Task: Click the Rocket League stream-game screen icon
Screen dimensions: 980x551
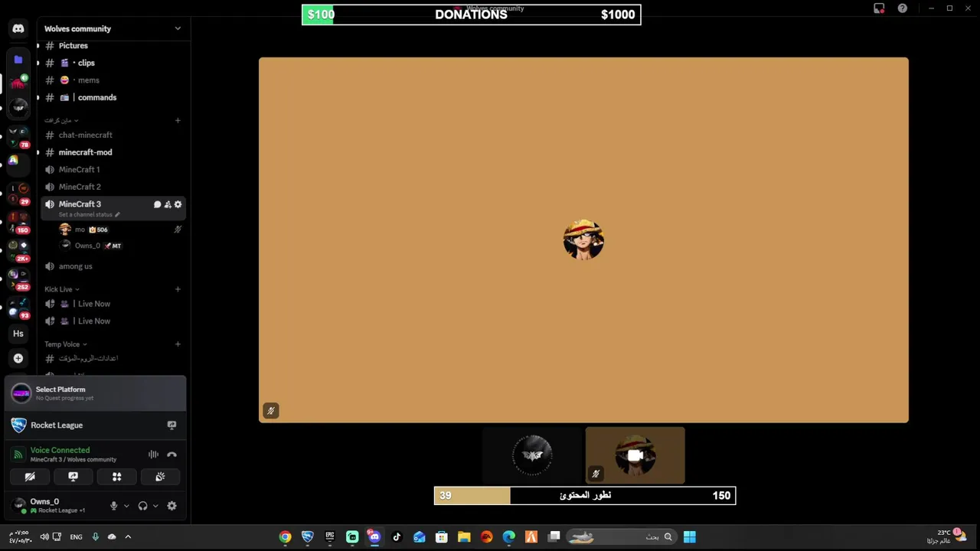Action: (171, 425)
